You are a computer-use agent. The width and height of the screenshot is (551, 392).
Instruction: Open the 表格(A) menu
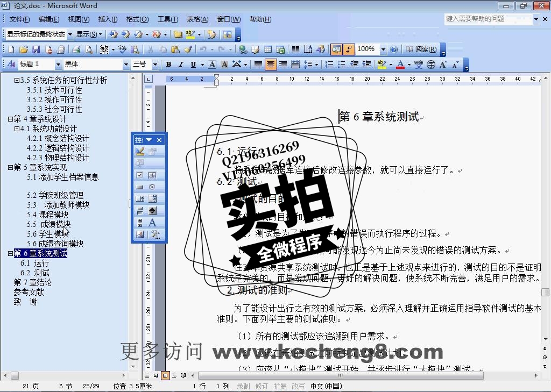click(x=197, y=19)
